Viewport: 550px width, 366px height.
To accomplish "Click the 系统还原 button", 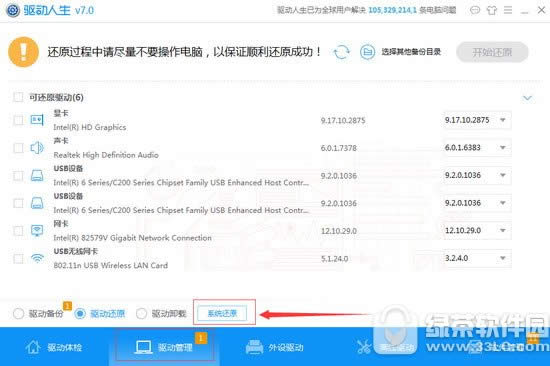I will (x=222, y=313).
